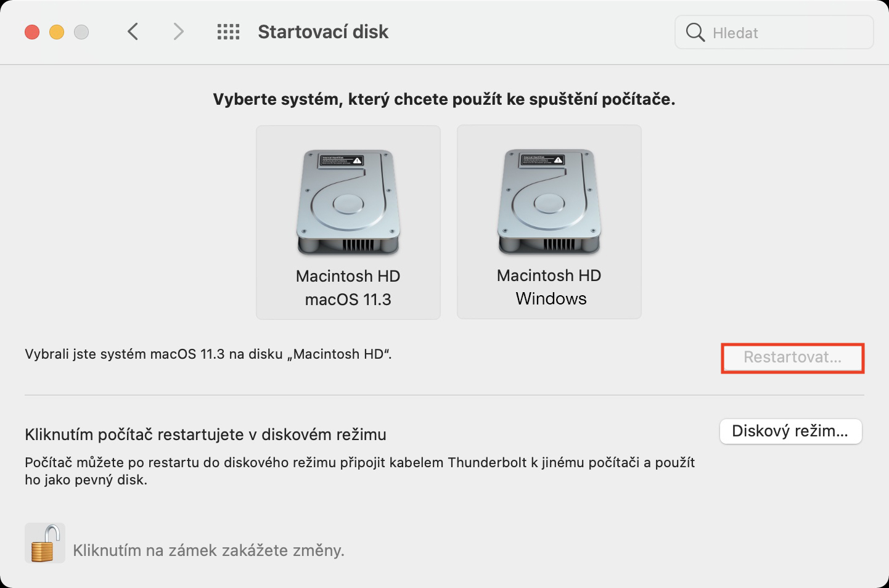Click the magnifying glass search icon

pyautogui.click(x=695, y=33)
